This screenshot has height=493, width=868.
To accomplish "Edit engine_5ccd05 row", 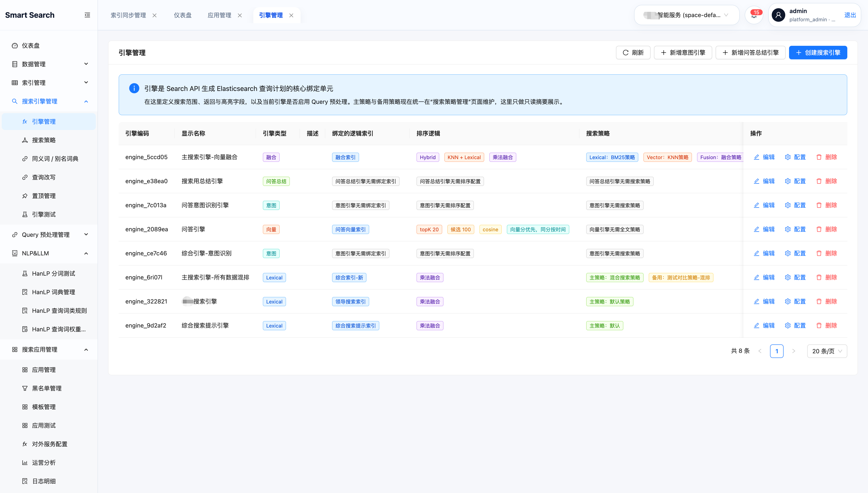I will point(764,157).
